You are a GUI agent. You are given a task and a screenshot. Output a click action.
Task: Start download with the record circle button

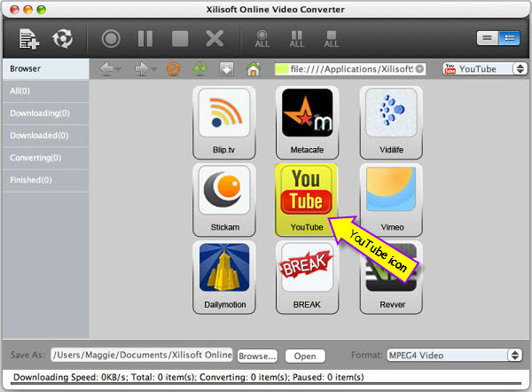tap(111, 38)
